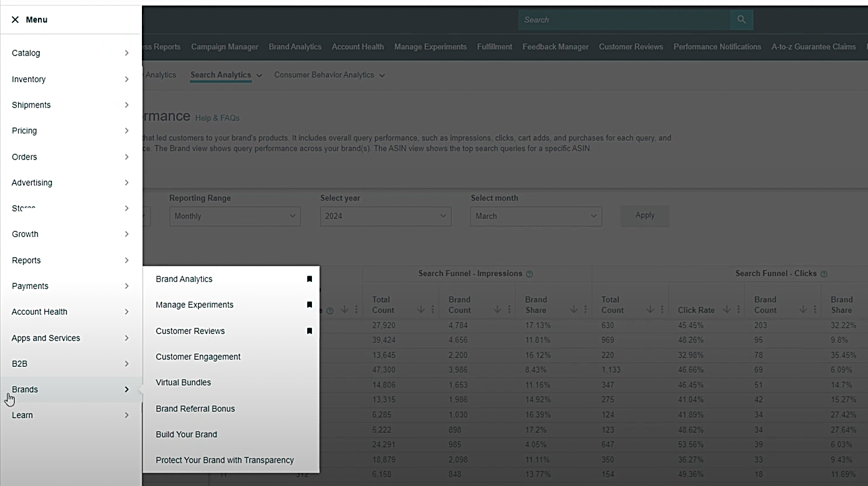This screenshot has width=868, height=486.
Task: Open Impressions Total Count column options
Action: tap(433, 310)
